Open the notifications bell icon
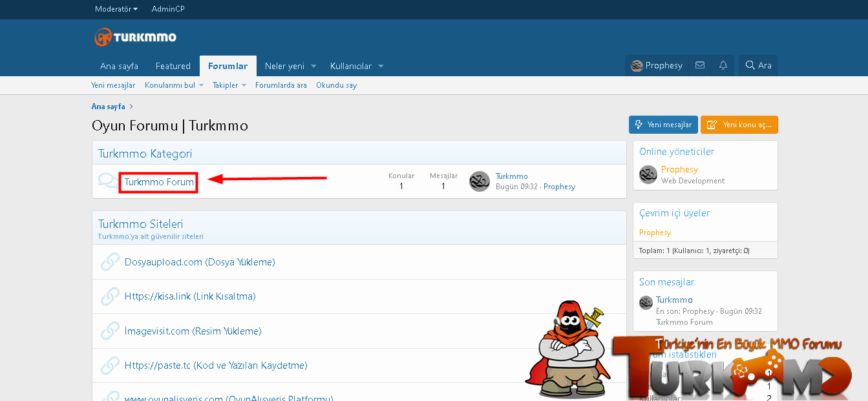The image size is (868, 401). tap(723, 65)
